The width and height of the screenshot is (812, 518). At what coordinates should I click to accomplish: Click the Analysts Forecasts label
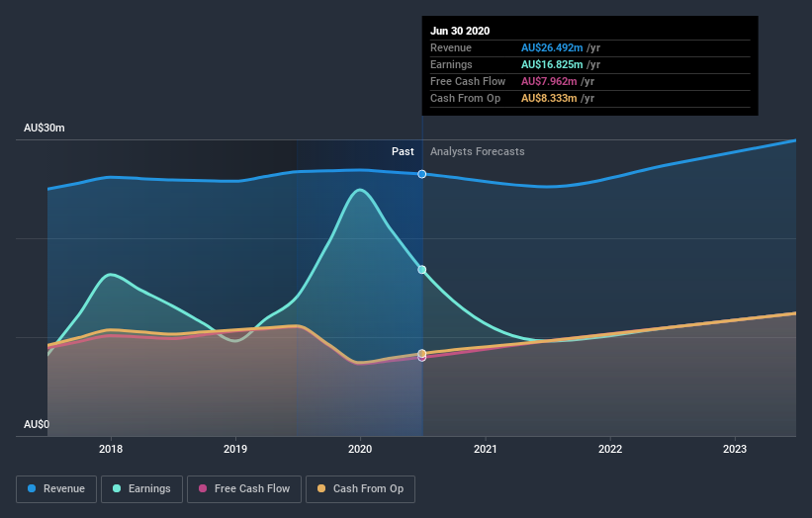[478, 151]
